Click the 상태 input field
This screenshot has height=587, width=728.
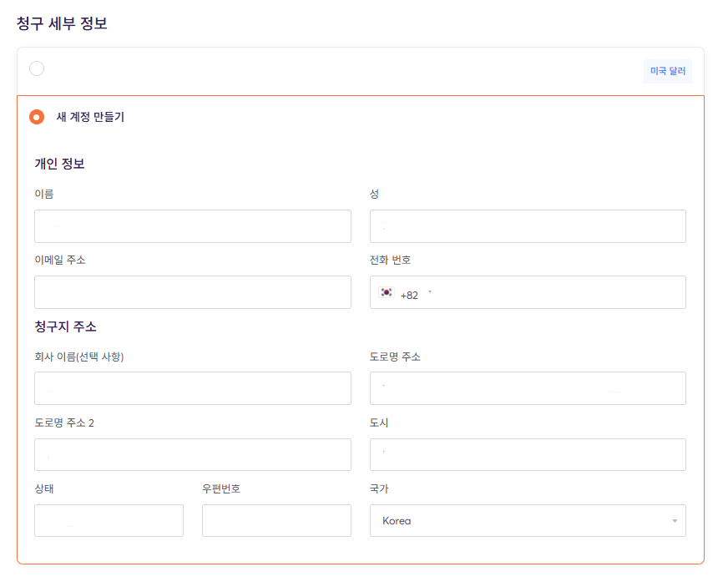point(108,519)
